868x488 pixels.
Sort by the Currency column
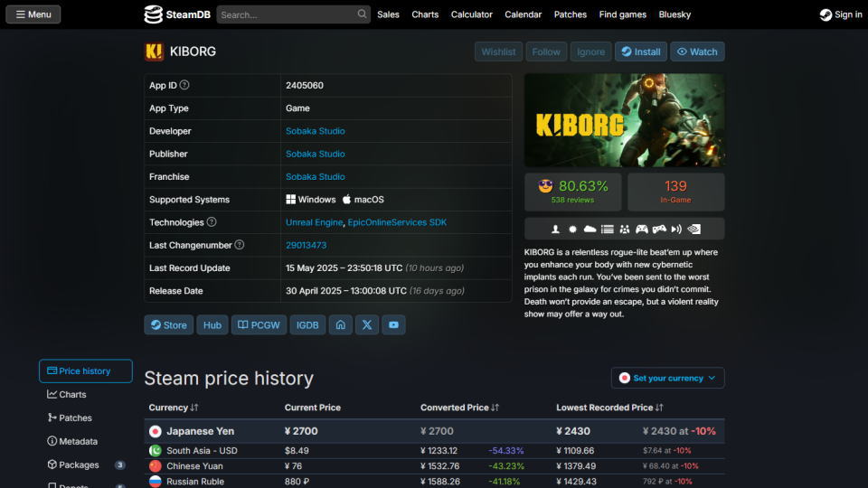[x=174, y=408]
